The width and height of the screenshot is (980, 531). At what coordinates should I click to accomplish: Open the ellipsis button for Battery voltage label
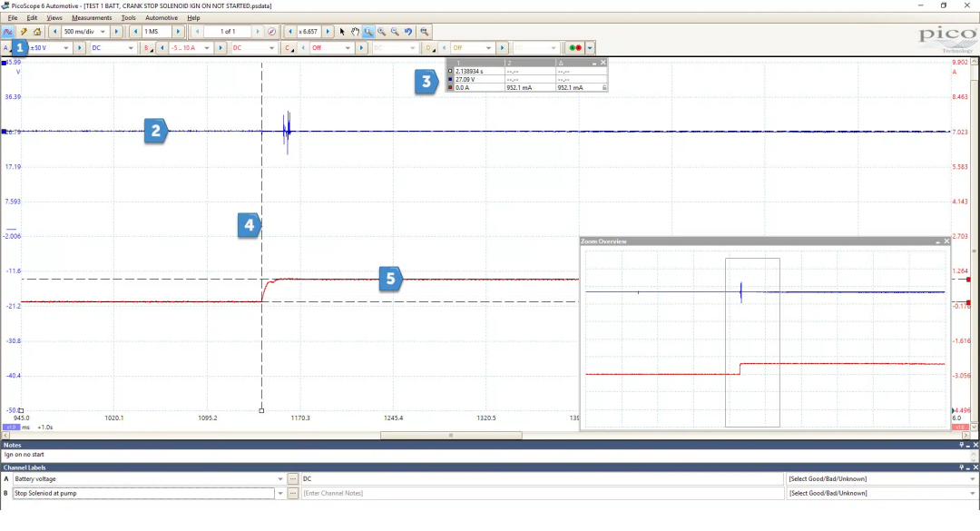tap(292, 479)
